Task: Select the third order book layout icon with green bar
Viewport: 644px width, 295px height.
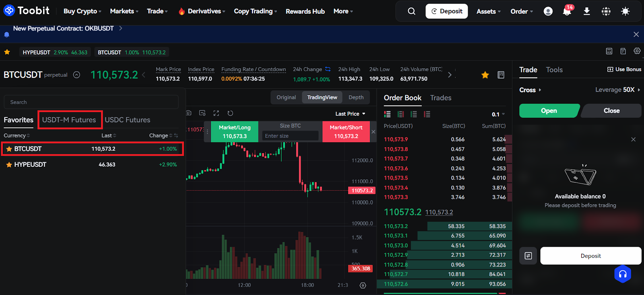Action: [413, 114]
